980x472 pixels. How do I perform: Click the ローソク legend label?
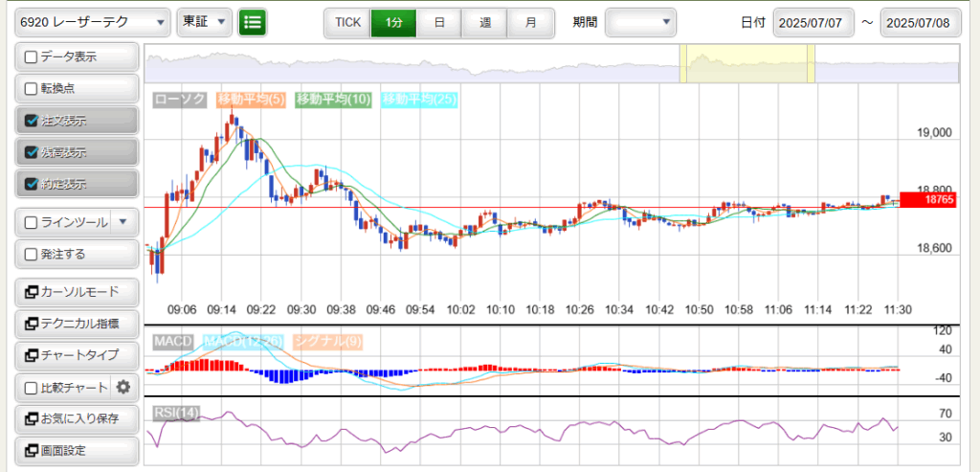tap(180, 100)
